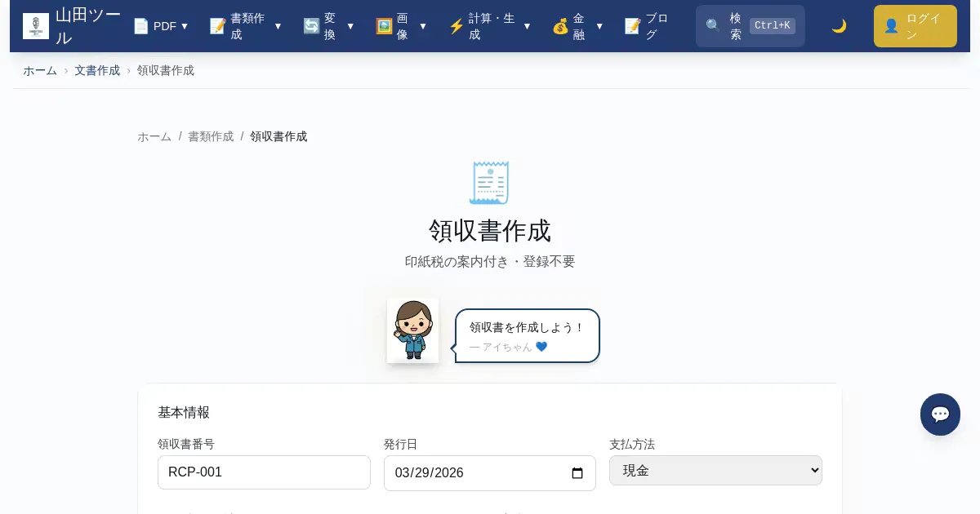
Task: Click the 文書作成 breadcrumb link
Action: (97, 70)
